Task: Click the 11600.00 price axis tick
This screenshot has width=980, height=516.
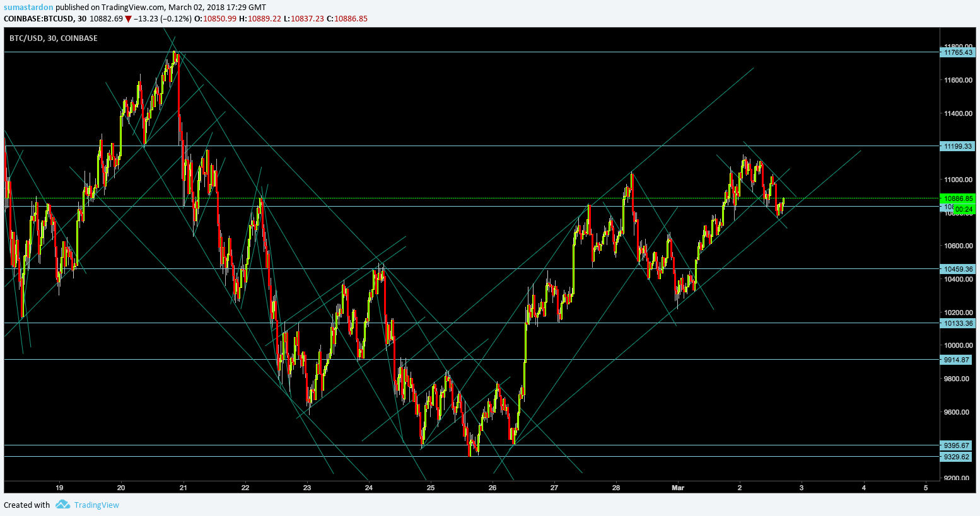Action: pos(958,80)
